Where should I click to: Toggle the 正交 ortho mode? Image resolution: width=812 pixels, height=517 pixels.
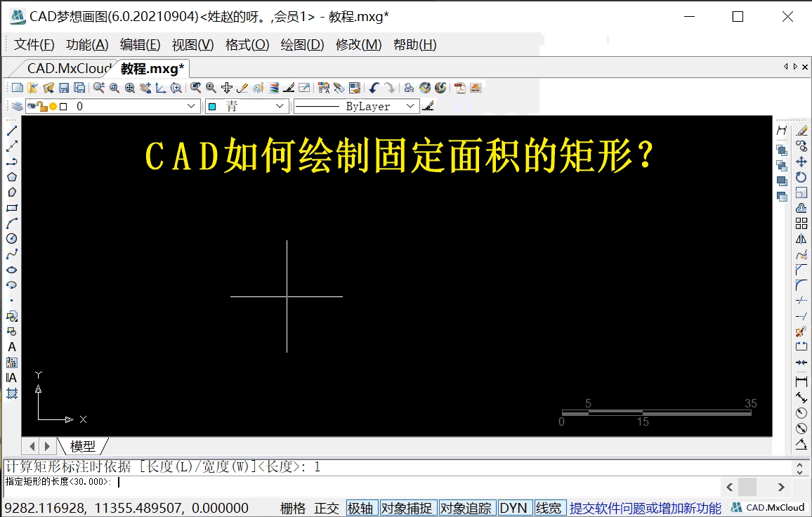tap(326, 508)
